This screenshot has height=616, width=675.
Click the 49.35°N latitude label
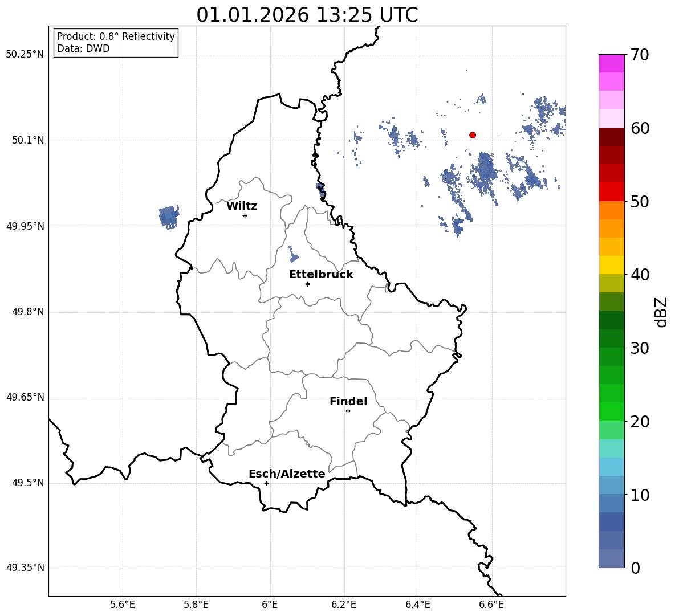click(25, 568)
